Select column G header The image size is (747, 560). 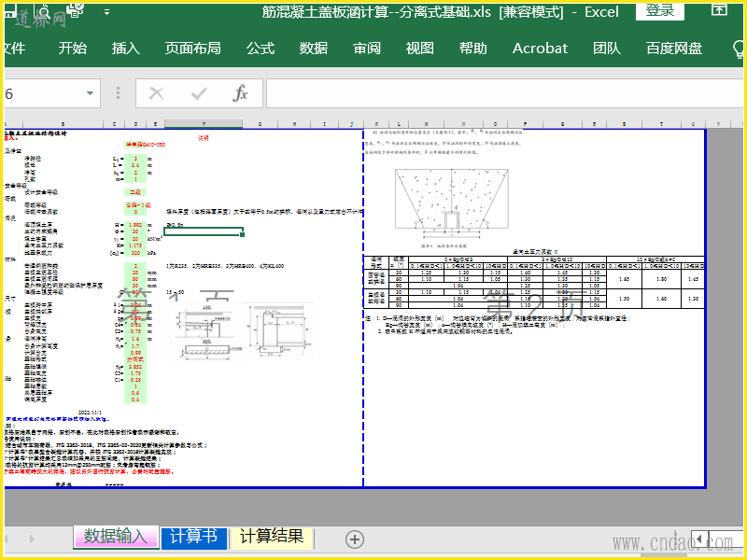(260, 124)
